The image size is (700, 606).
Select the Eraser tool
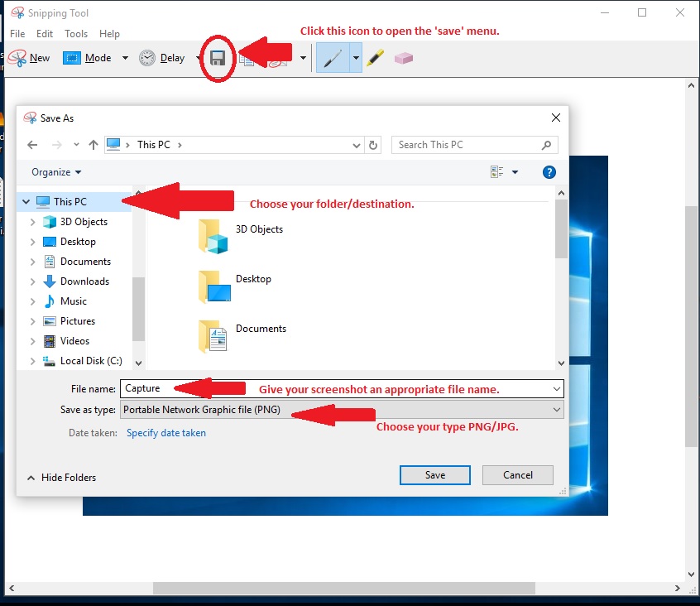pyautogui.click(x=405, y=58)
